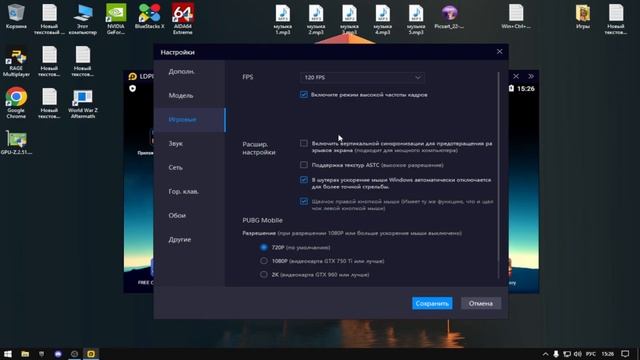
Task: Open the notification center icon
Action: [625, 354]
